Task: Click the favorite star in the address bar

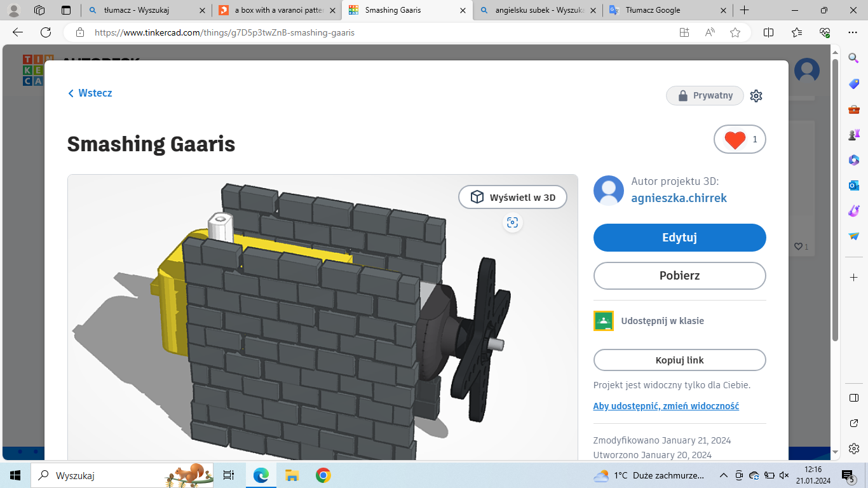Action: tap(735, 32)
